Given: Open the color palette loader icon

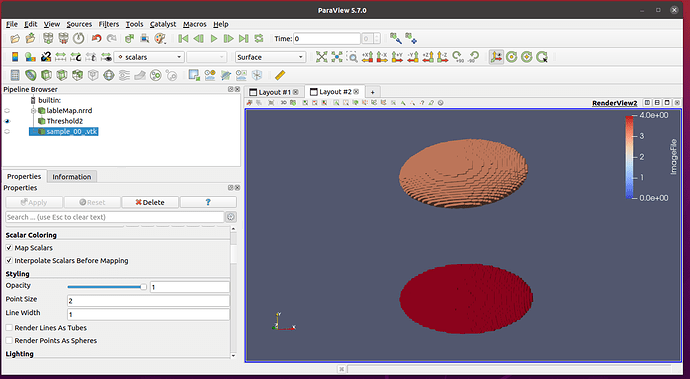Looking at the screenshot, I should coord(160,39).
